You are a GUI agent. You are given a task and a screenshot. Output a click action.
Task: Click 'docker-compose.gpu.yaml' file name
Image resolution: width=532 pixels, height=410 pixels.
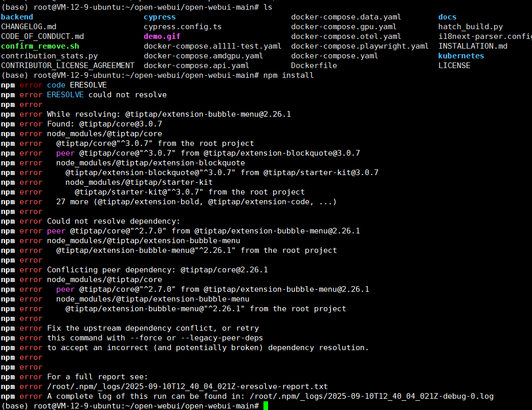coord(344,27)
